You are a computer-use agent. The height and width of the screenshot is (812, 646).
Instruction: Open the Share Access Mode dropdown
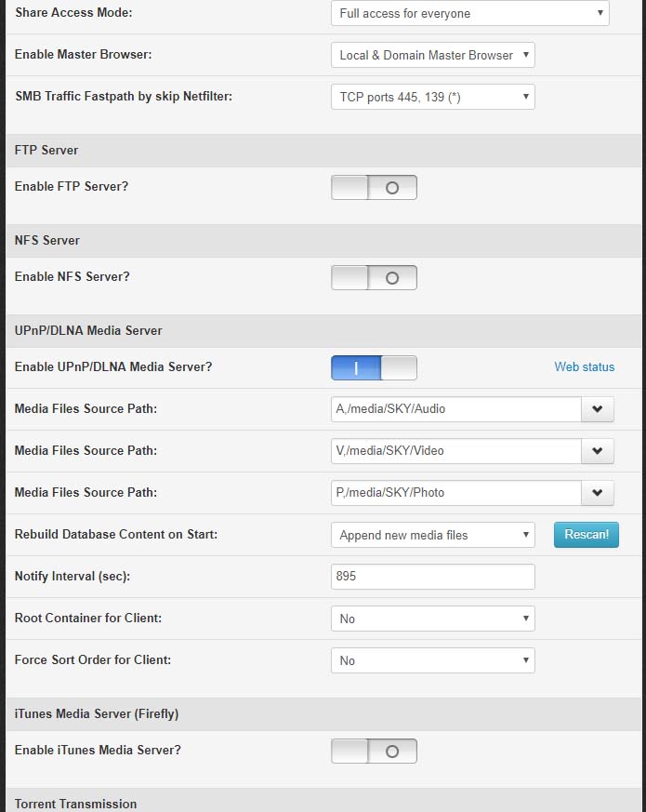click(x=469, y=14)
